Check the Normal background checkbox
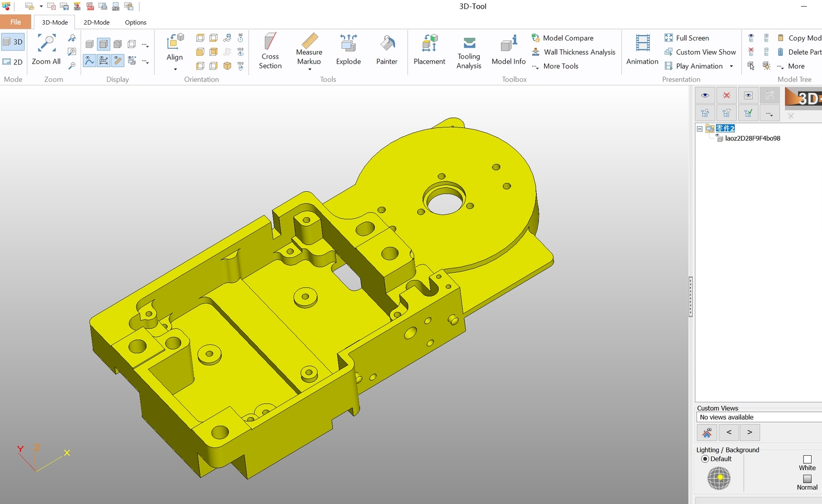 (807, 479)
